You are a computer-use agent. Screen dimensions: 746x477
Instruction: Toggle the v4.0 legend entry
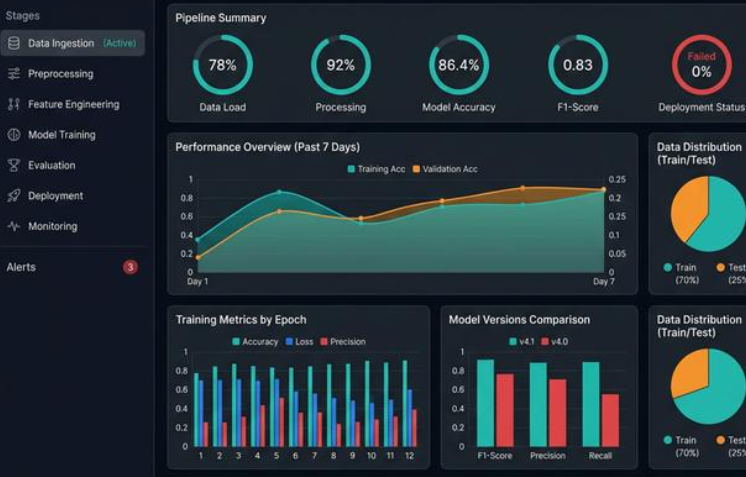click(x=555, y=341)
